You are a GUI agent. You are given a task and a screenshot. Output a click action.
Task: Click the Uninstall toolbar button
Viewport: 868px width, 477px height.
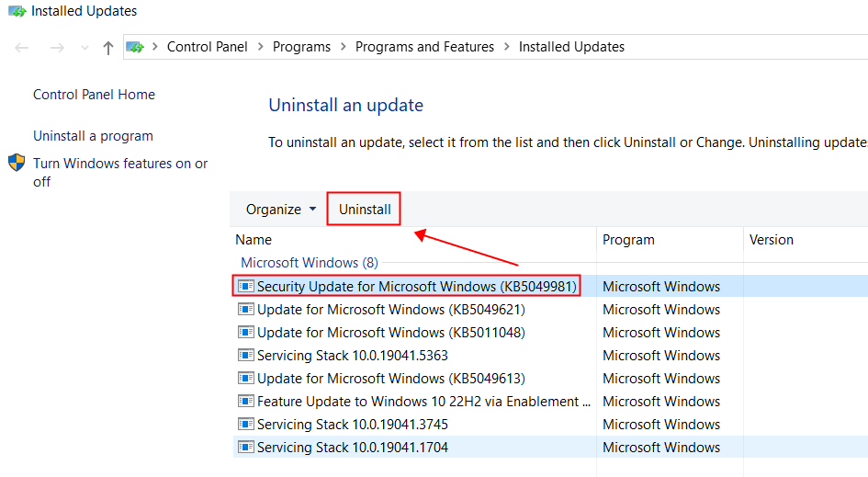coord(365,210)
